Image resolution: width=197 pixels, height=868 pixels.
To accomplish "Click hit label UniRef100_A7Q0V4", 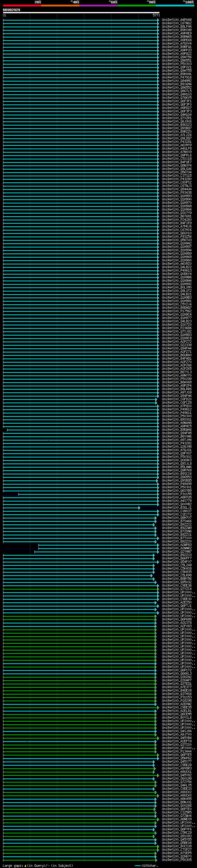I will coord(176,43).
